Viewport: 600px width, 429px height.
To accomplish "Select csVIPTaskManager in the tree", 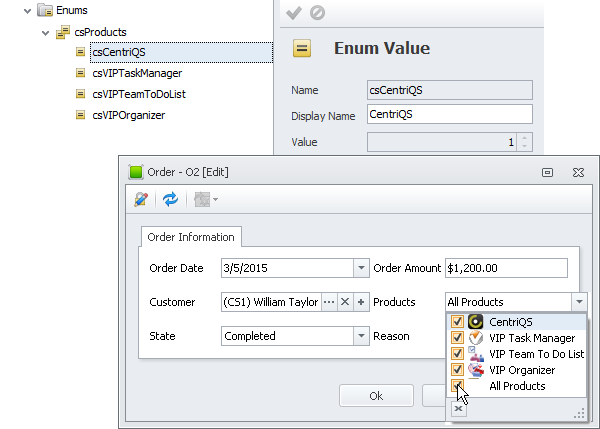I will [x=136, y=73].
